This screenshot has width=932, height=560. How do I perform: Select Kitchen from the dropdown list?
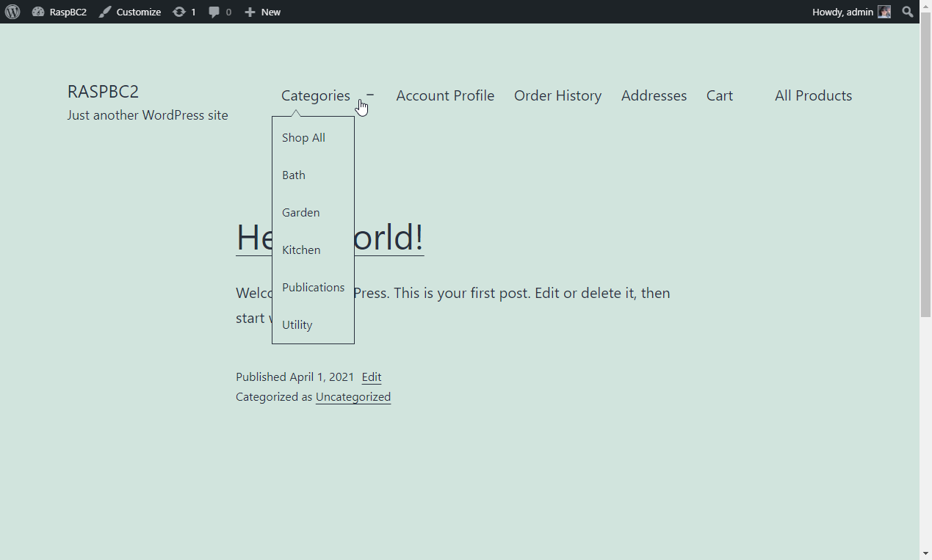coord(301,250)
